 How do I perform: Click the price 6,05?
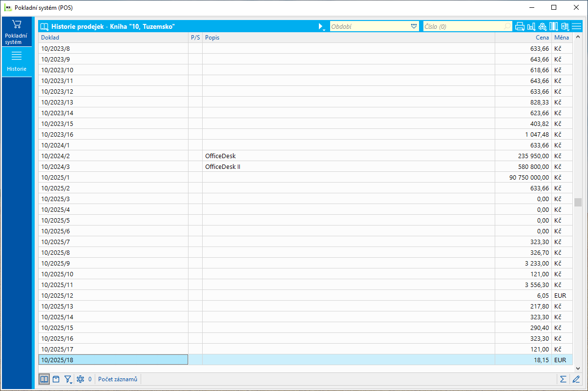pos(543,295)
